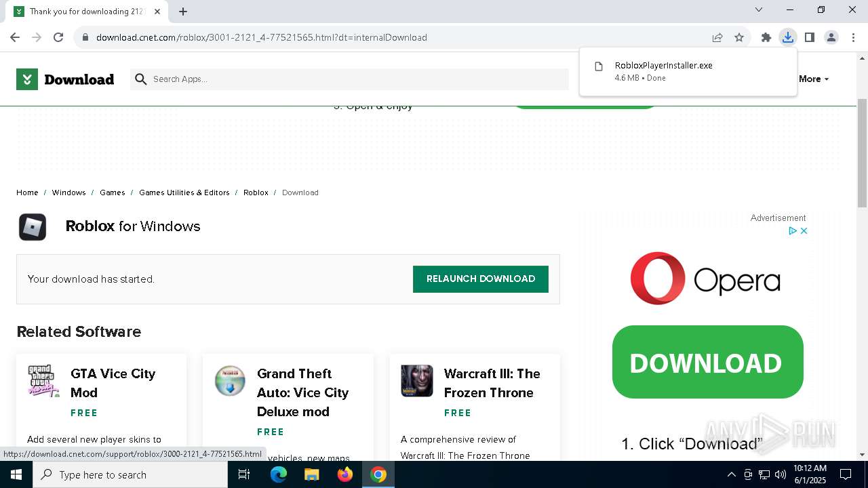
Task: Click the GTA Vice City Mod icon
Action: [43, 381]
